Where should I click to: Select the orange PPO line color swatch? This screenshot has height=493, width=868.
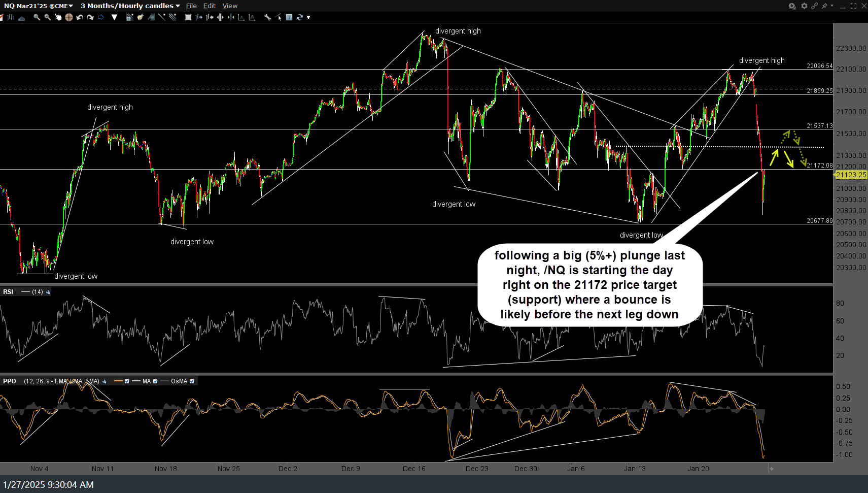tap(119, 381)
